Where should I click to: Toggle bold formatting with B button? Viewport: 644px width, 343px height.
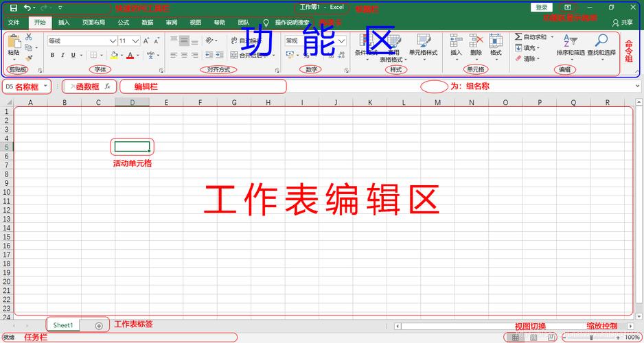click(x=52, y=56)
